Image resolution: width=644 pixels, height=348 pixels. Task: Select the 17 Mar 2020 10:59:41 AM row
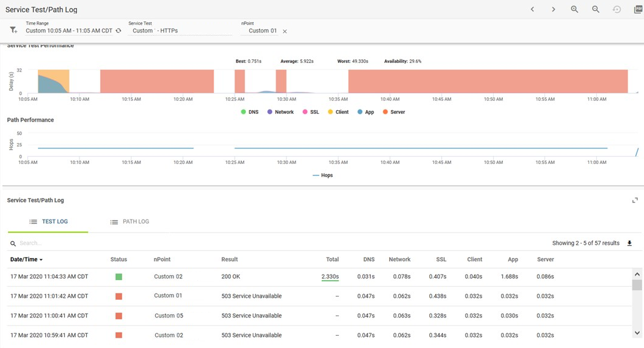point(319,335)
